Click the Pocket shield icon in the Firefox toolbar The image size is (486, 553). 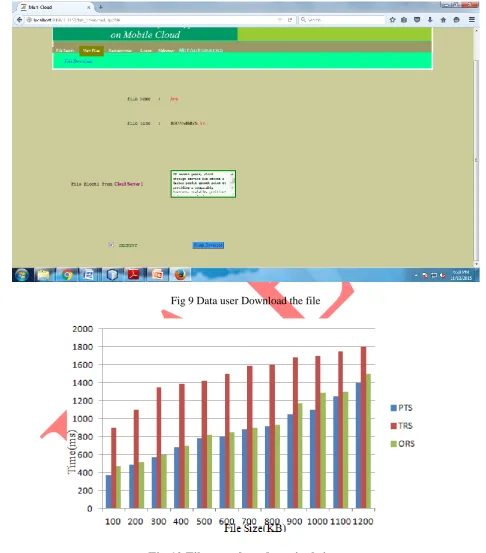point(417,20)
